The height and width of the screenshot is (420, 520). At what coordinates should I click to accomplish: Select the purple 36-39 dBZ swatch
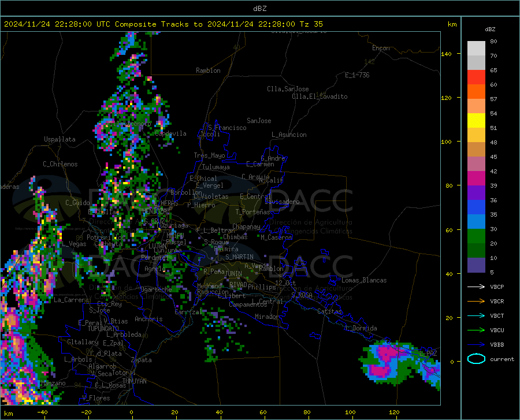[476, 193]
